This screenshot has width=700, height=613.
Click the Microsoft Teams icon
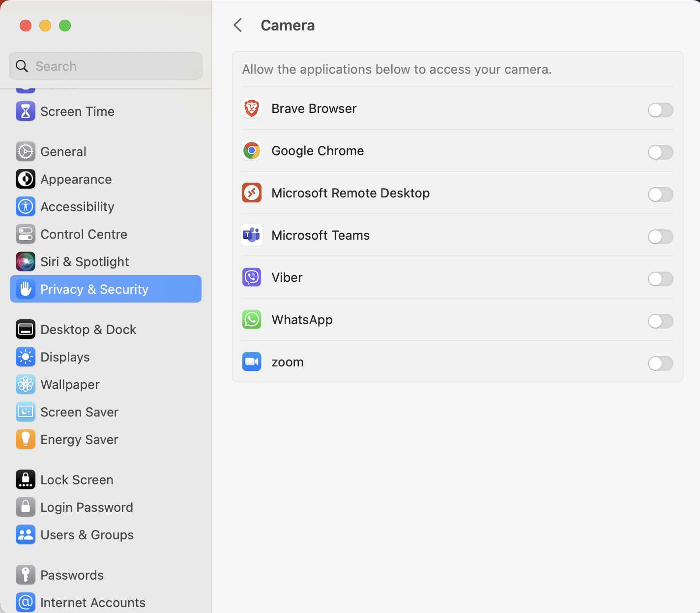click(251, 235)
